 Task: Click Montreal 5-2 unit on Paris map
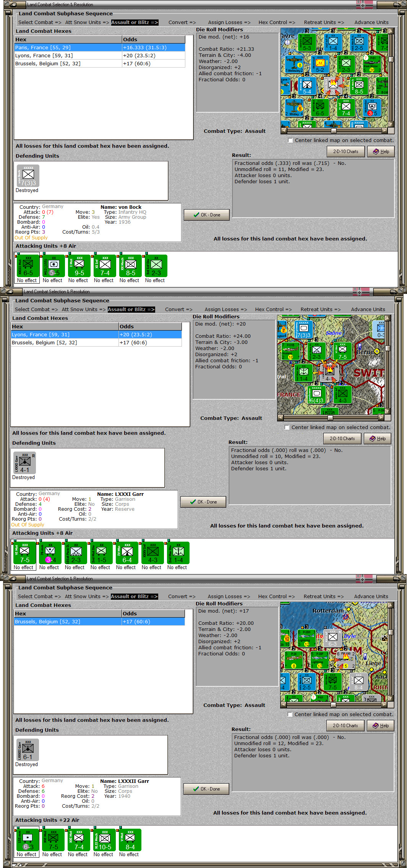320,64
